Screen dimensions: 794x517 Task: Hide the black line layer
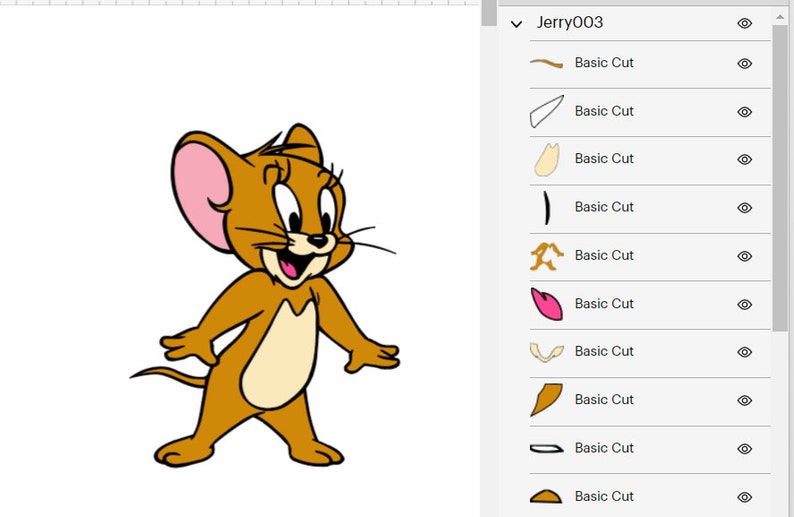744,208
